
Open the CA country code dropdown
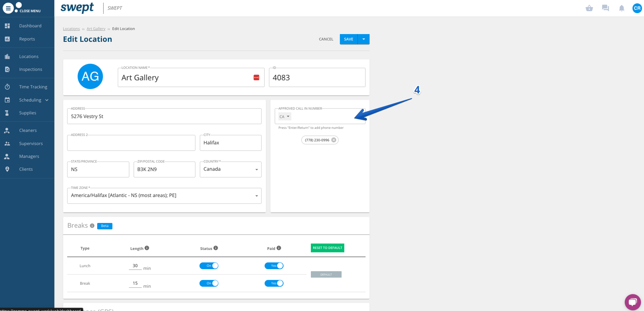285,117
